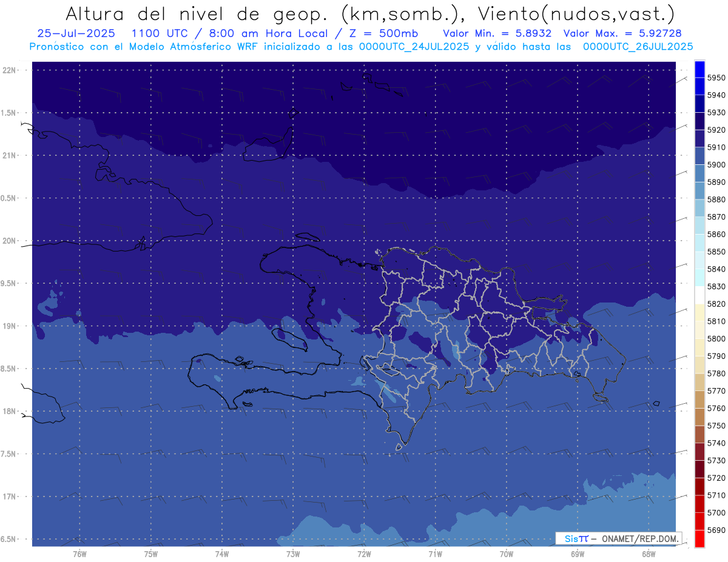Click the 5890 value on the color scale
This screenshot has width=728, height=562.
[x=716, y=182]
